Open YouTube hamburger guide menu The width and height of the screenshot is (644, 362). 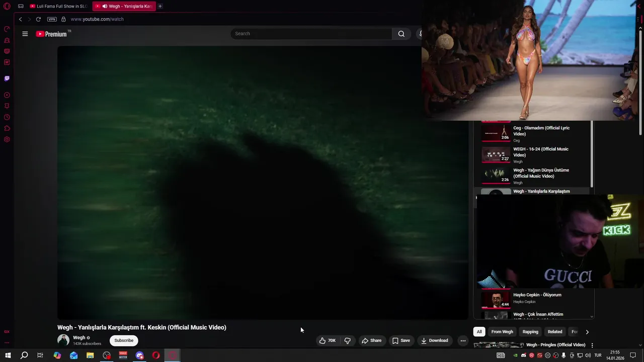(25, 34)
